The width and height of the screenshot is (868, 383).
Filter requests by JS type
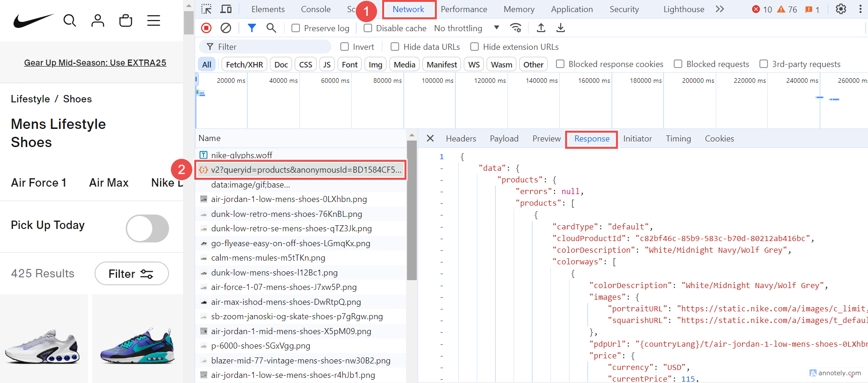[x=327, y=64]
